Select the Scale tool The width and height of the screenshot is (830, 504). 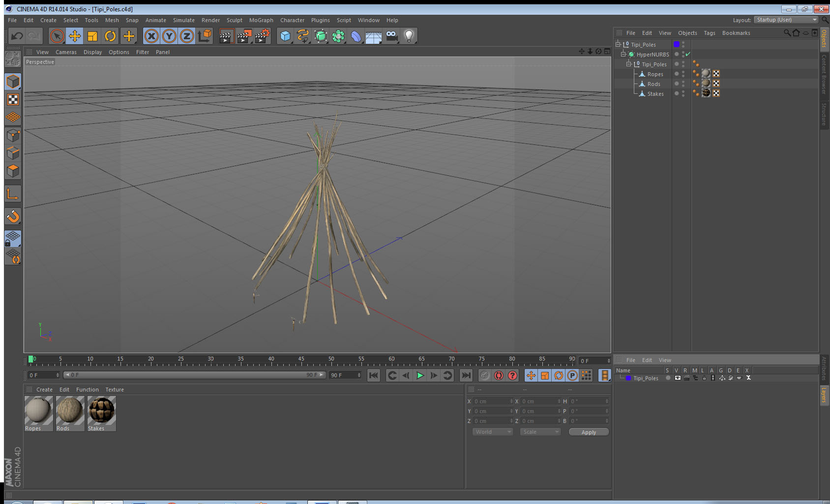[x=92, y=36]
